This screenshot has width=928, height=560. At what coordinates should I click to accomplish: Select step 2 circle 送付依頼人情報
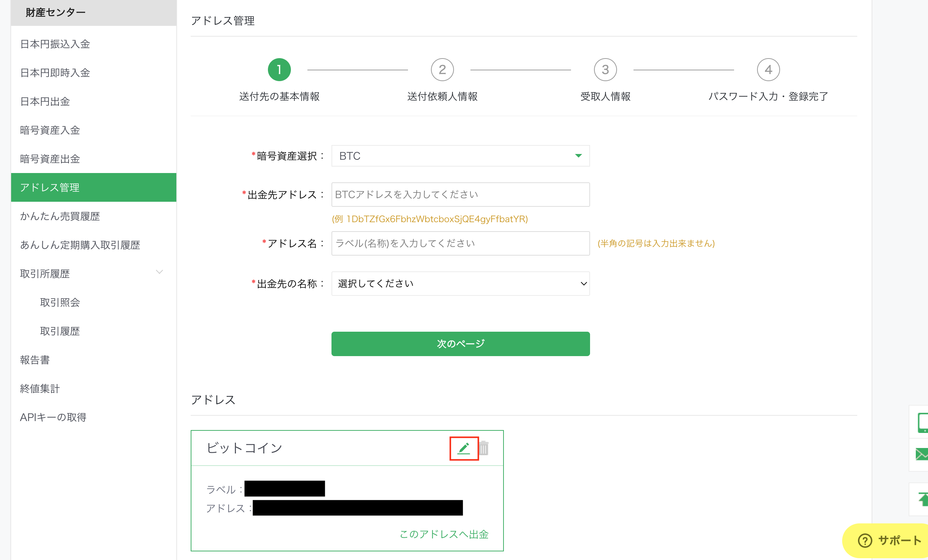coord(442,70)
